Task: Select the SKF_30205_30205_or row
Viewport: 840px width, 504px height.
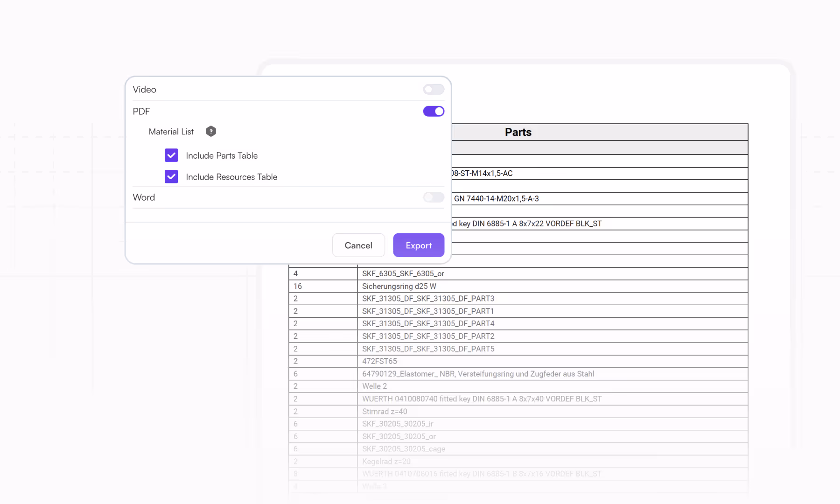Action: click(x=518, y=436)
